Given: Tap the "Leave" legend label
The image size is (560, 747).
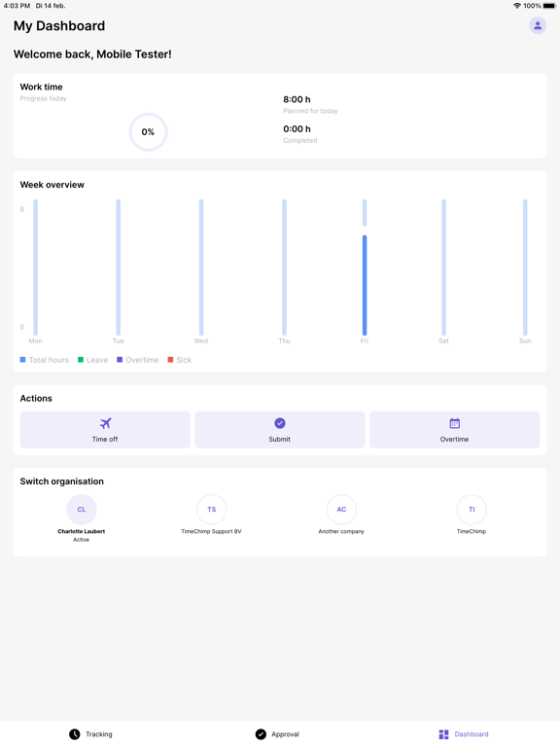Looking at the screenshot, I should tap(97, 360).
